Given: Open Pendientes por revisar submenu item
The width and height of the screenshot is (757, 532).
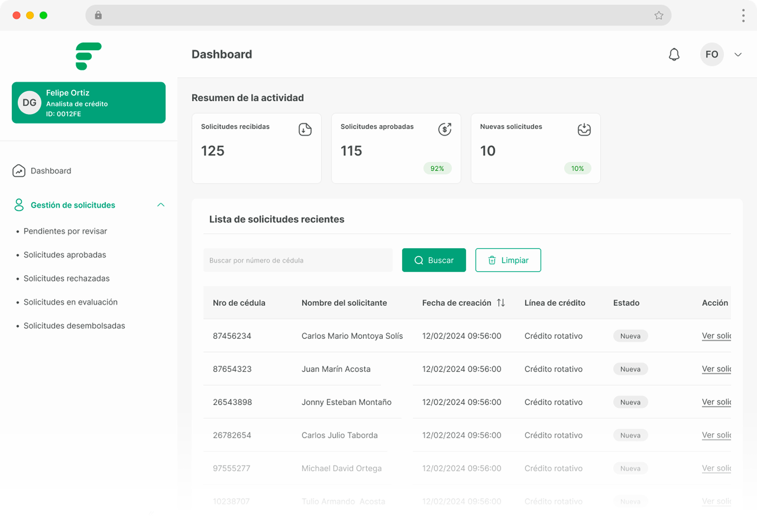Looking at the screenshot, I should pyautogui.click(x=65, y=231).
